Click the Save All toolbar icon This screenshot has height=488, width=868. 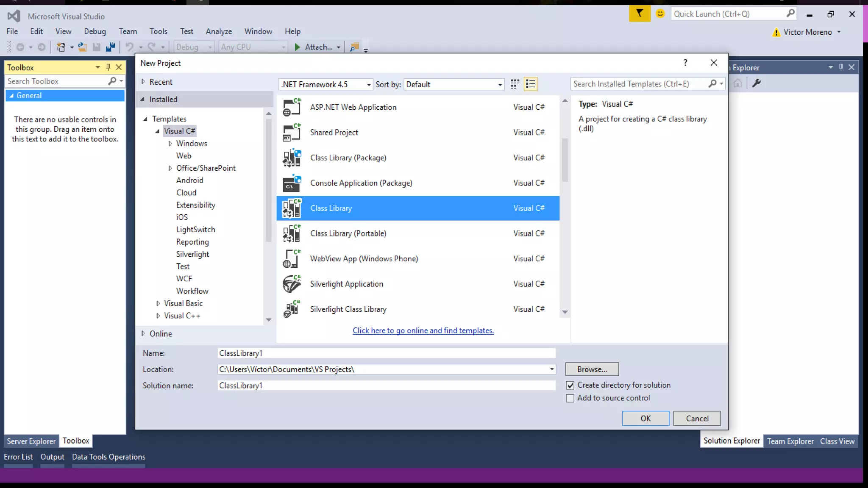[111, 47]
